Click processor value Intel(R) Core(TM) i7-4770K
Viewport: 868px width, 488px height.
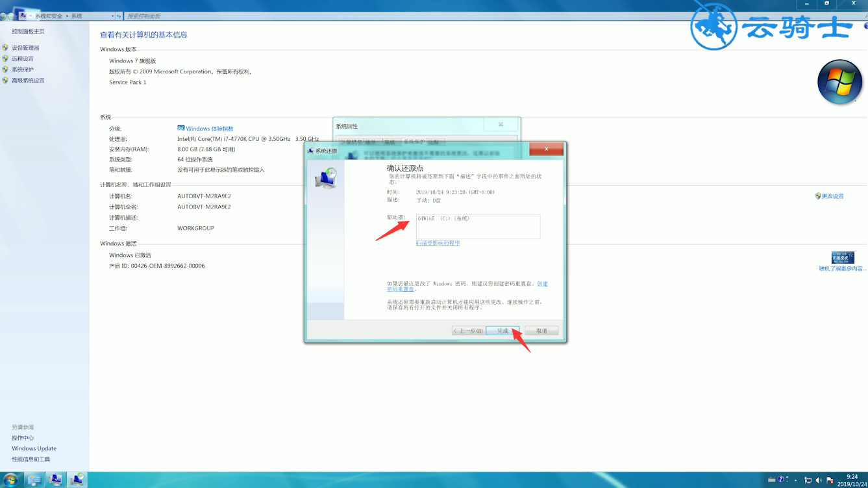click(x=248, y=139)
